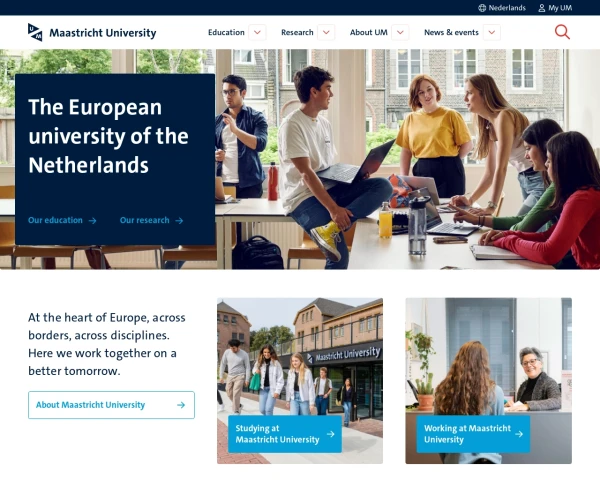Click the My UM user profile icon
Viewport: 600px width, 480px height.
[x=541, y=8]
